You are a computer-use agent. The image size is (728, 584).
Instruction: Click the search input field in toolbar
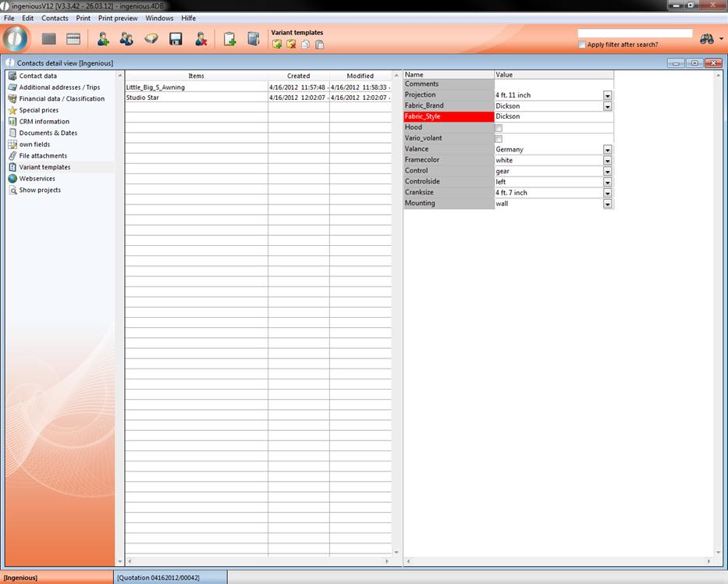[634, 34]
